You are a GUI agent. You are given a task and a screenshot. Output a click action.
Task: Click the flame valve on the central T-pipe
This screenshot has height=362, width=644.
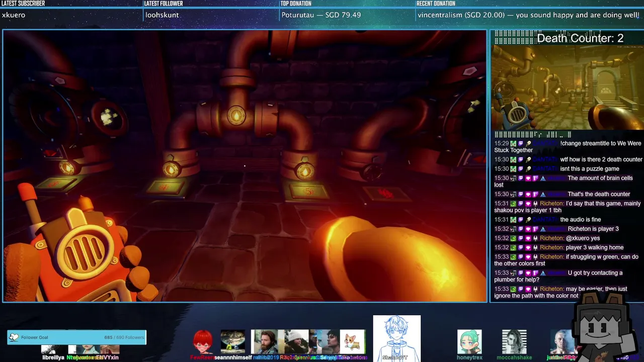pos(236,116)
